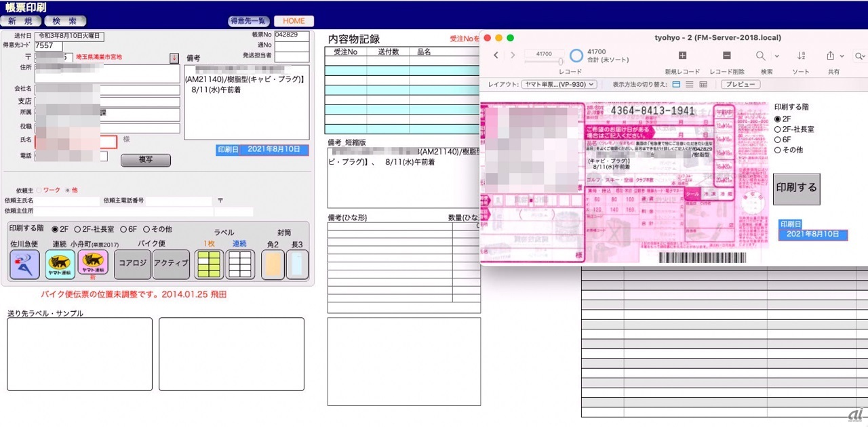The height and width of the screenshot is (427, 868).
Task: Click the 新規 button
Action: coord(21,21)
